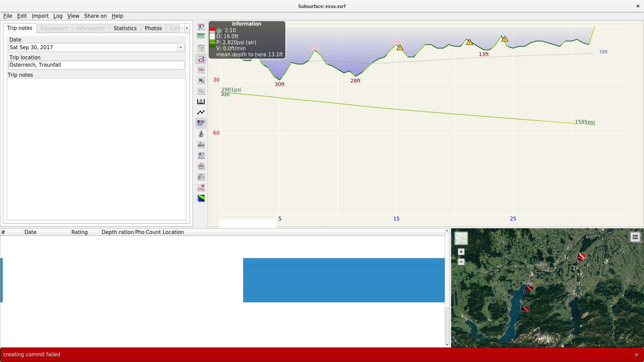Dismiss the commit failed error bar
Viewport: 644px width, 362px height.
[636, 355]
